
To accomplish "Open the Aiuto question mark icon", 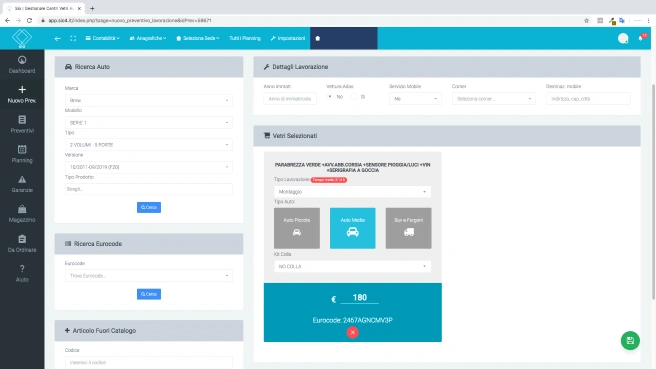I will (22, 269).
